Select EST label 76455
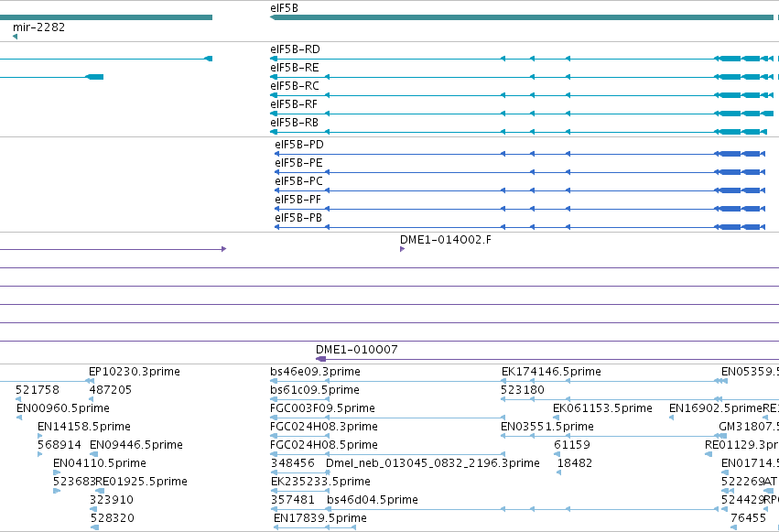779x532 pixels. [x=748, y=518]
